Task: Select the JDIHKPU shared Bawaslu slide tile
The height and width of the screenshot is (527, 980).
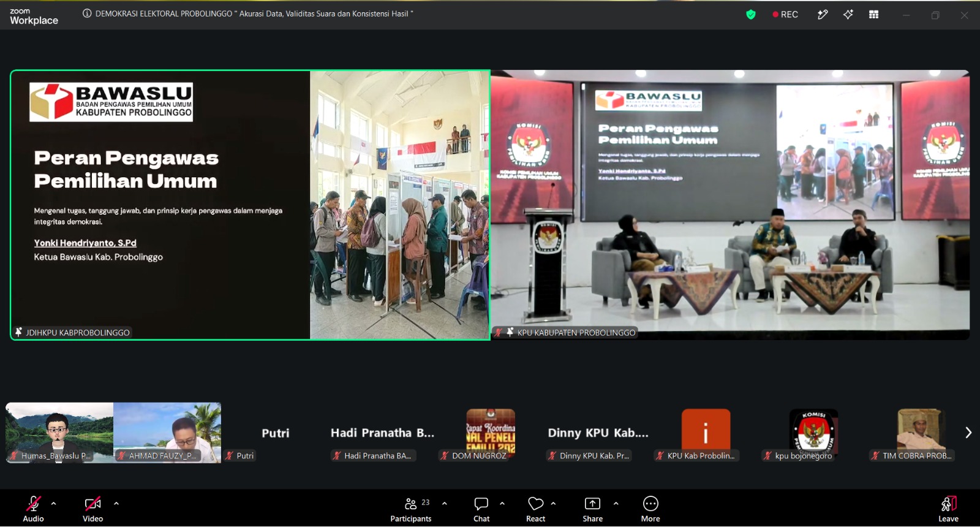Action: coord(250,205)
